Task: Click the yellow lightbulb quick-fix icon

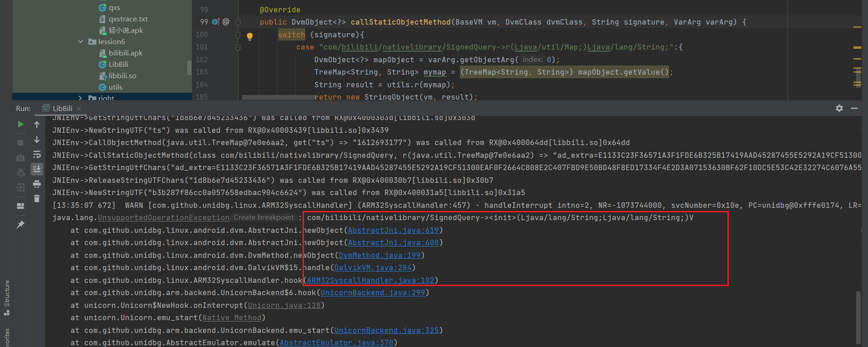Action: pyautogui.click(x=250, y=36)
